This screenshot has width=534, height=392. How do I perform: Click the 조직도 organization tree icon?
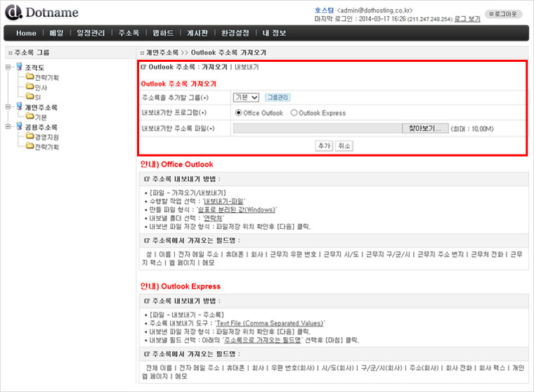click(18, 67)
